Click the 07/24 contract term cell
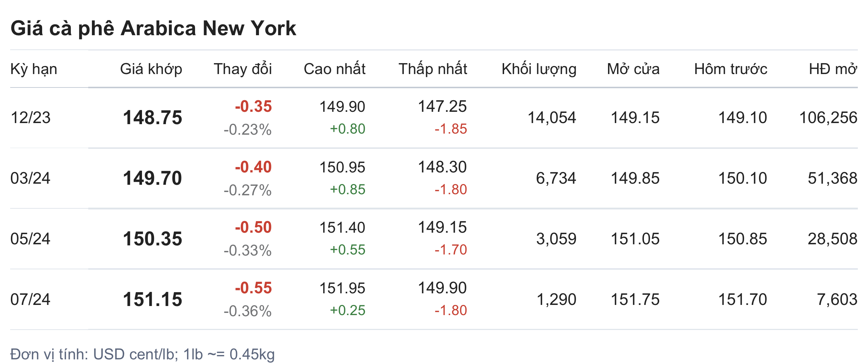The width and height of the screenshot is (868, 363). point(31,299)
